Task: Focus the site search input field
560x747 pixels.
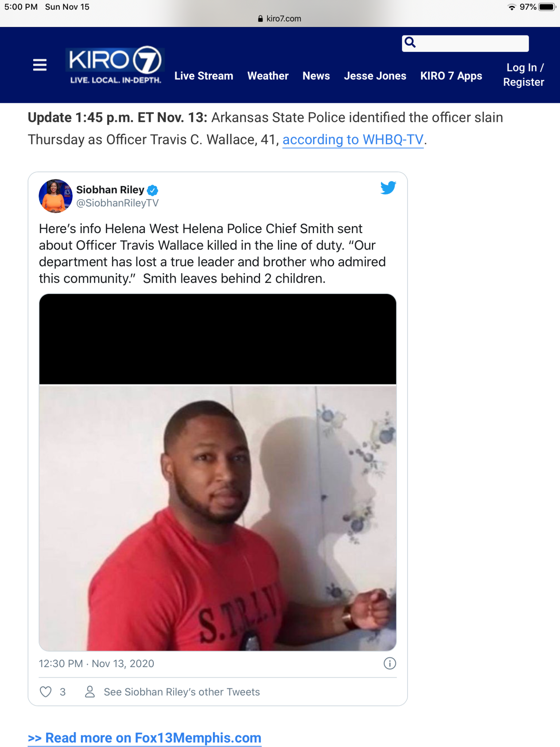Action: tap(472, 43)
